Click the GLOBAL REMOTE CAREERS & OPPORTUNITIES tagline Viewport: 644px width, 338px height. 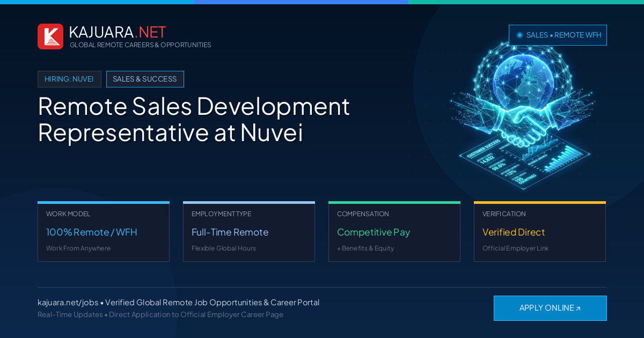click(140, 45)
